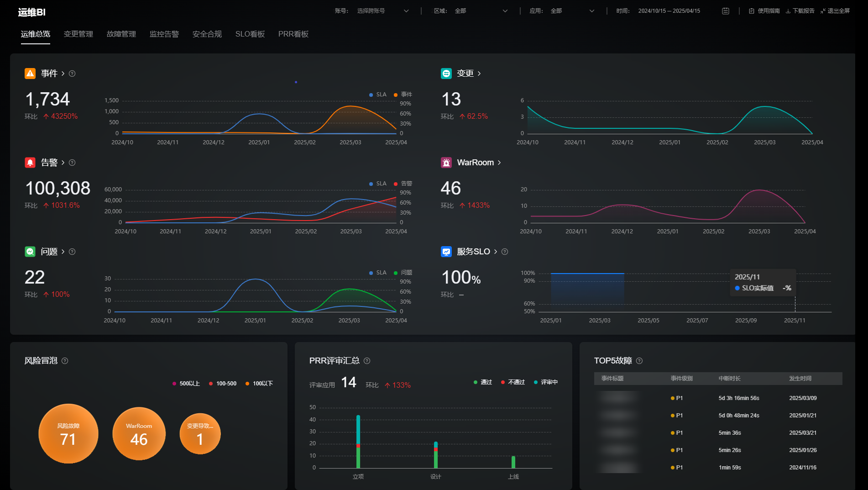Toggle the 100-500 legend in 风险冒泡
This screenshot has width=868, height=490.
point(223,384)
